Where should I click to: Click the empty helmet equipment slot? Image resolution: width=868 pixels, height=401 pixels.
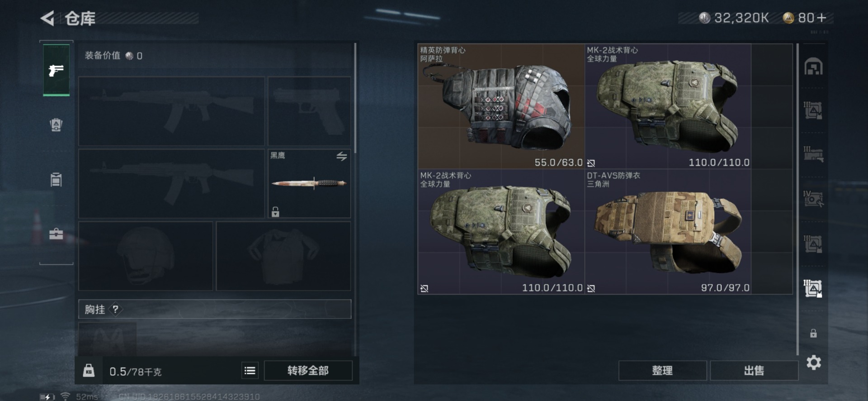point(146,256)
